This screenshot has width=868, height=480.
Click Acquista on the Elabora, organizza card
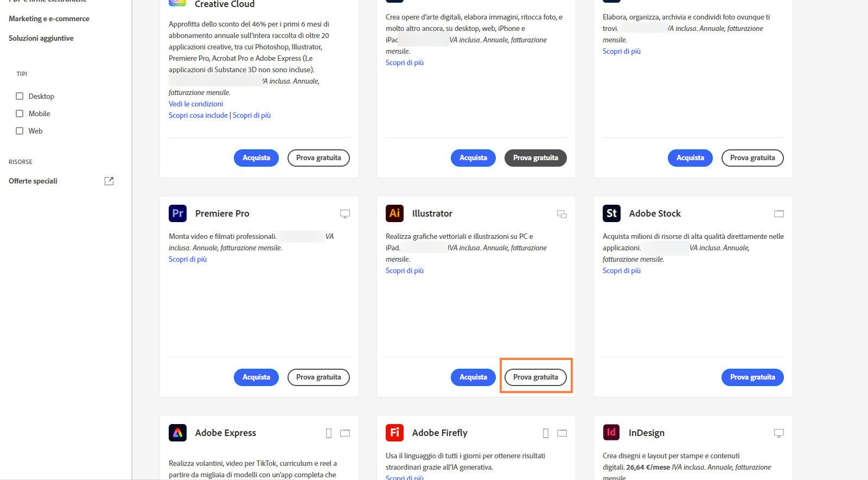[x=690, y=158]
